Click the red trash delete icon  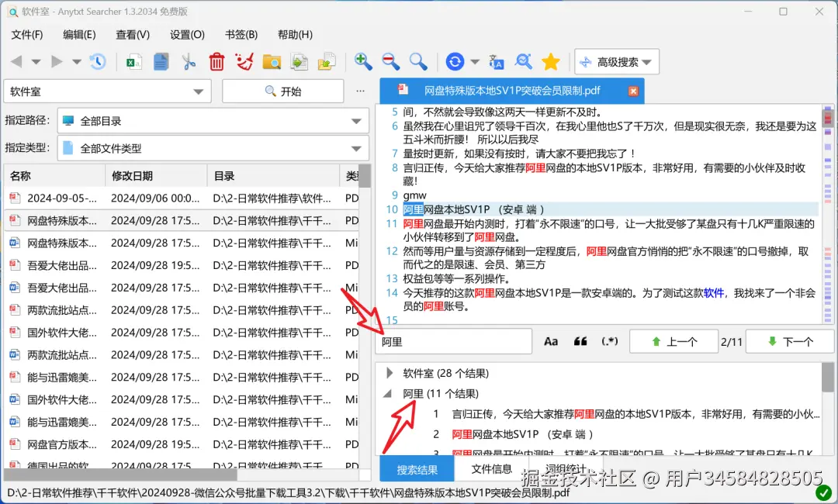point(216,62)
